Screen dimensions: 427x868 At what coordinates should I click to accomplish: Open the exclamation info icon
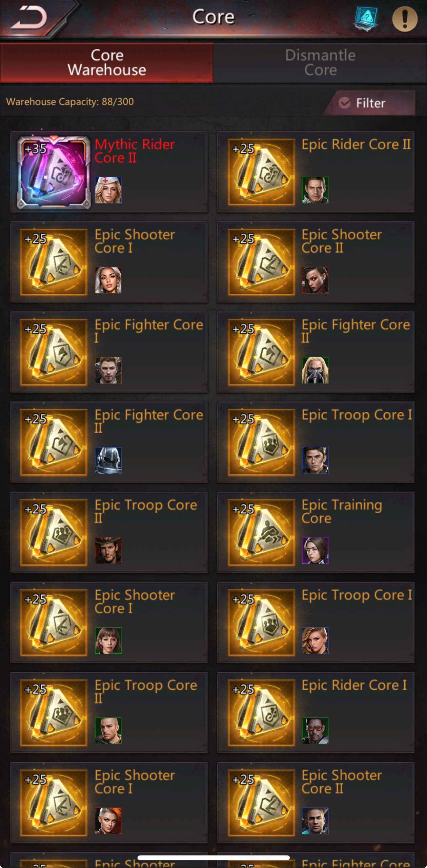(x=405, y=19)
